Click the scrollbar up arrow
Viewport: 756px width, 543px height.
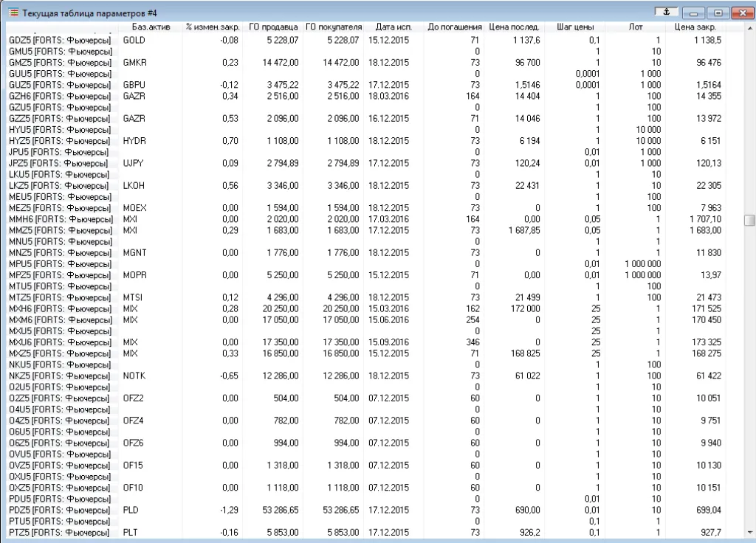point(749,28)
